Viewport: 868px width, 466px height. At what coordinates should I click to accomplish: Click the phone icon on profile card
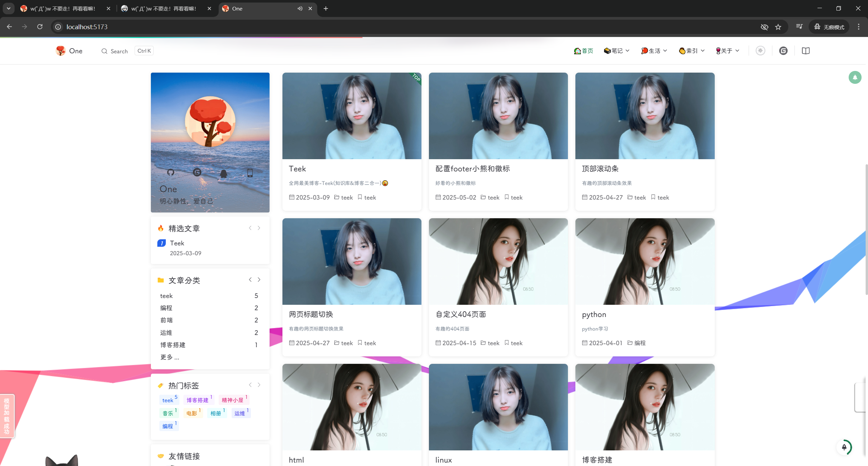click(x=250, y=173)
